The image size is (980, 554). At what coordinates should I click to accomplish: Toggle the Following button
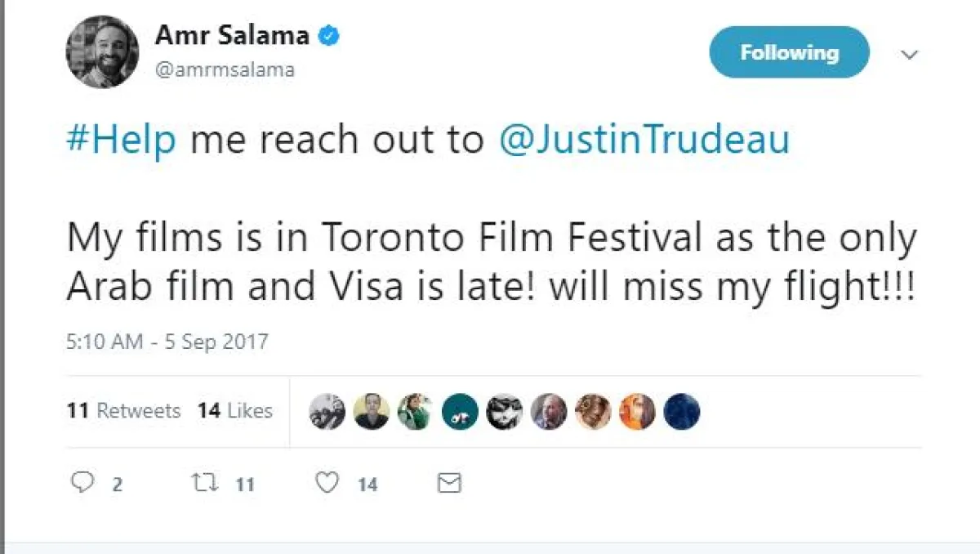(789, 52)
